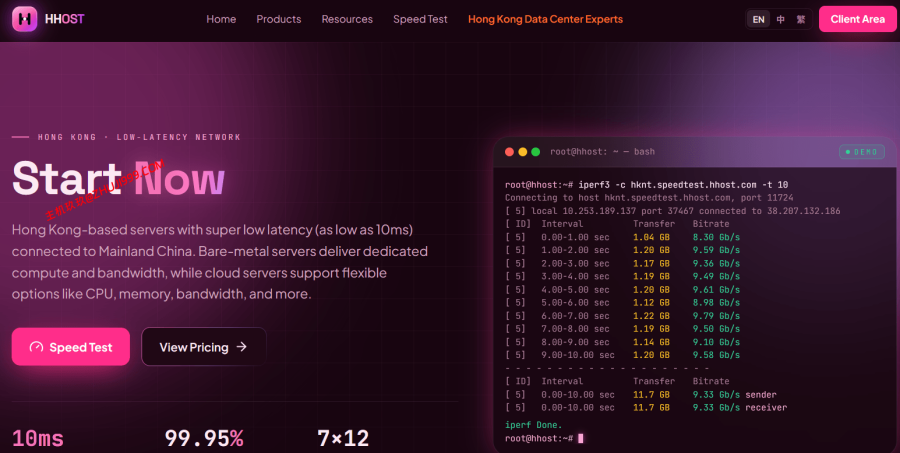Click the terminal title root@hhost: ~ — bash

(x=602, y=152)
